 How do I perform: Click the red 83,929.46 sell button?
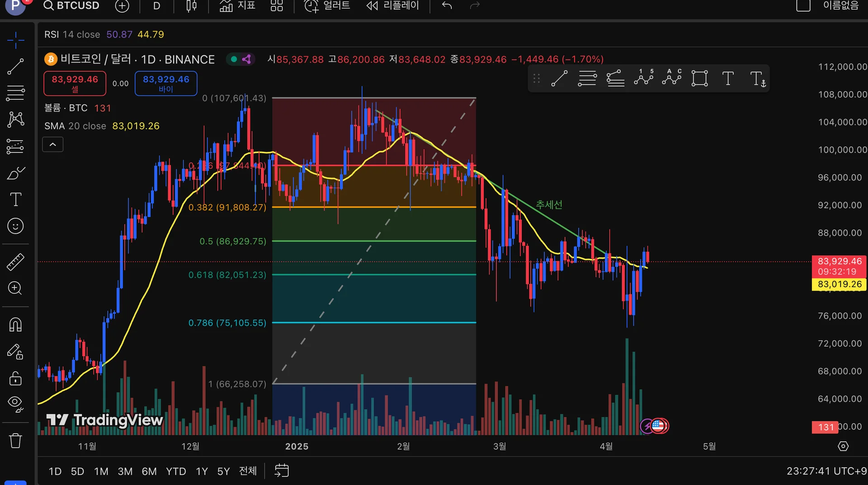75,83
